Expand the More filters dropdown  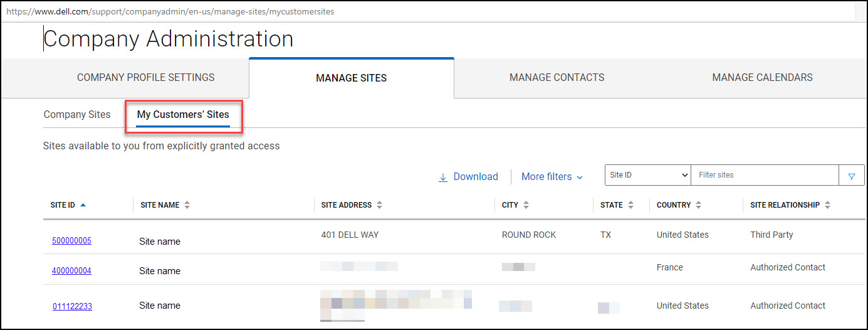[552, 177]
